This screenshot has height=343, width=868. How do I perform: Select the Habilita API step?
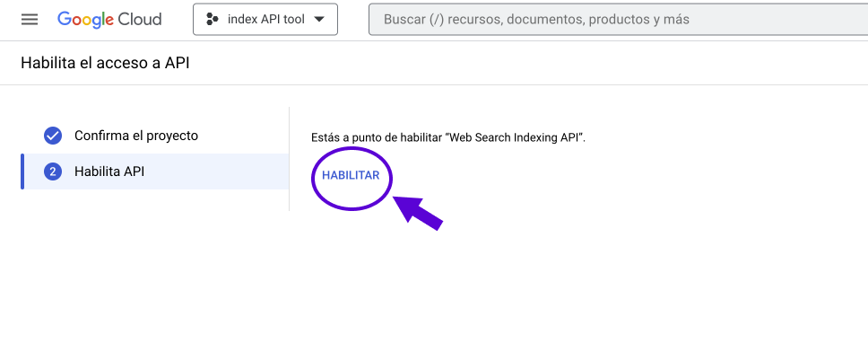tap(155, 171)
